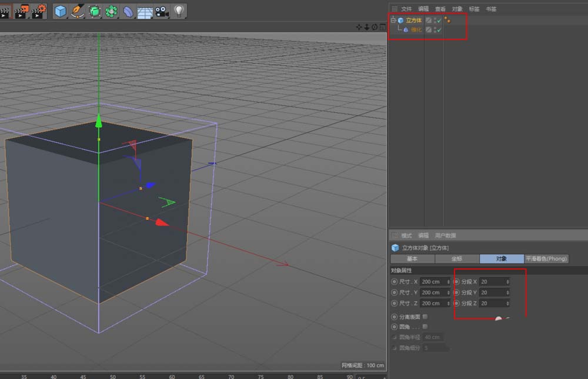Select the spline pen tool

point(77,10)
